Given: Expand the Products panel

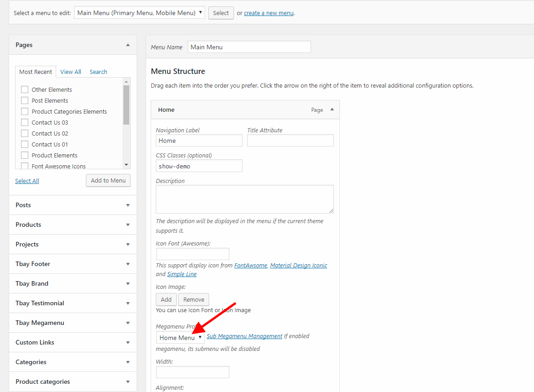Looking at the screenshot, I should coord(128,225).
